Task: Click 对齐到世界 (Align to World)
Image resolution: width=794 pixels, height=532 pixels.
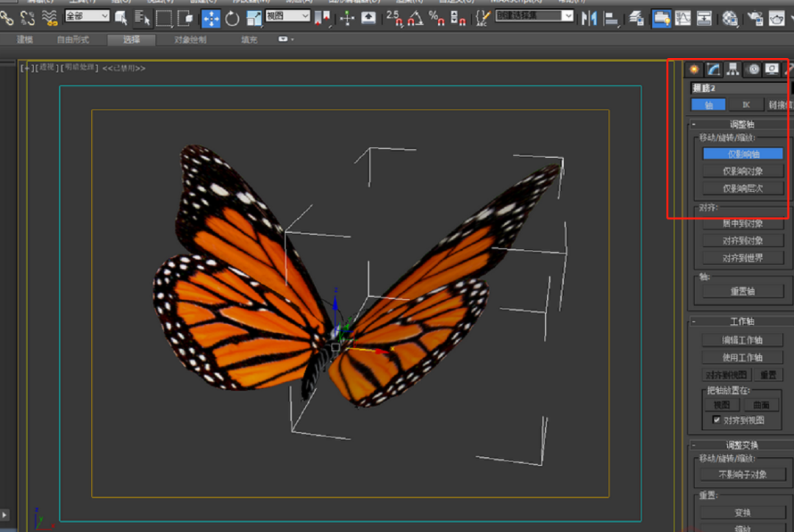Action: pos(743,258)
